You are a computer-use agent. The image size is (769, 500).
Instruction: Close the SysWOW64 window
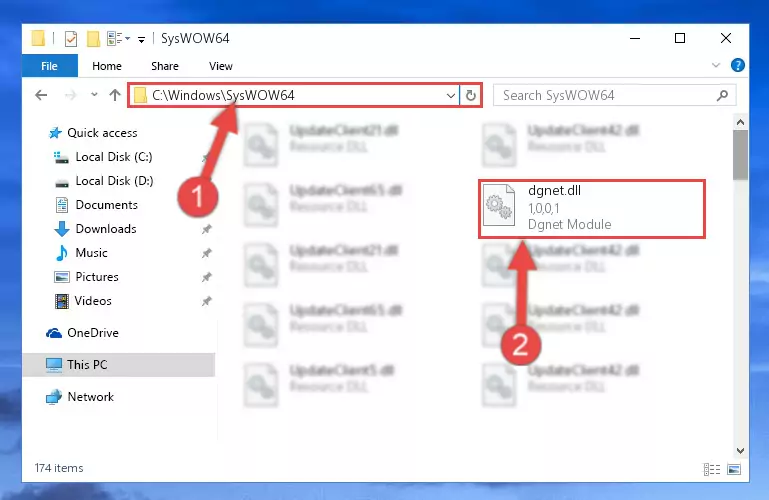(726, 38)
